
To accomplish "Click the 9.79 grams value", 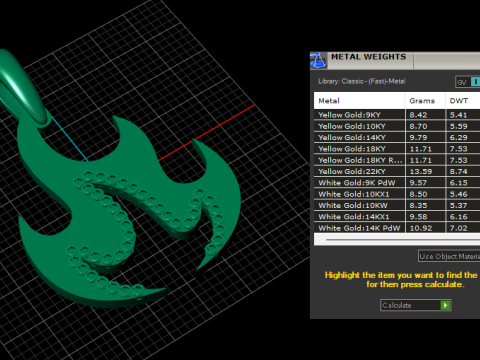I will tap(418, 138).
